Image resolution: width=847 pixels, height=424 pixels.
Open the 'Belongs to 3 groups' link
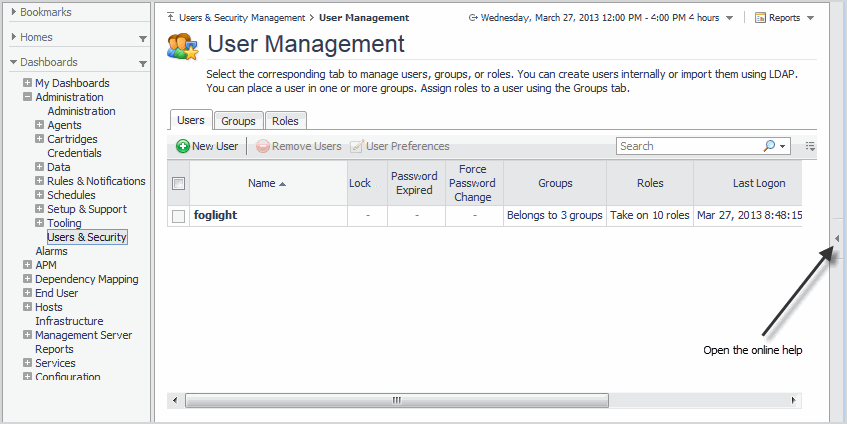(555, 215)
